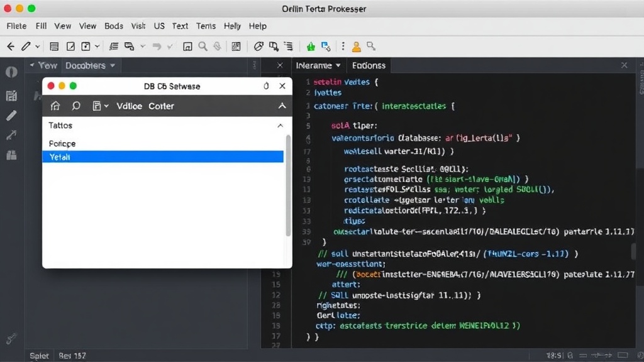The width and height of the screenshot is (644, 362).
Task: Click the DB dialog list scrollbar
Action: [288, 185]
